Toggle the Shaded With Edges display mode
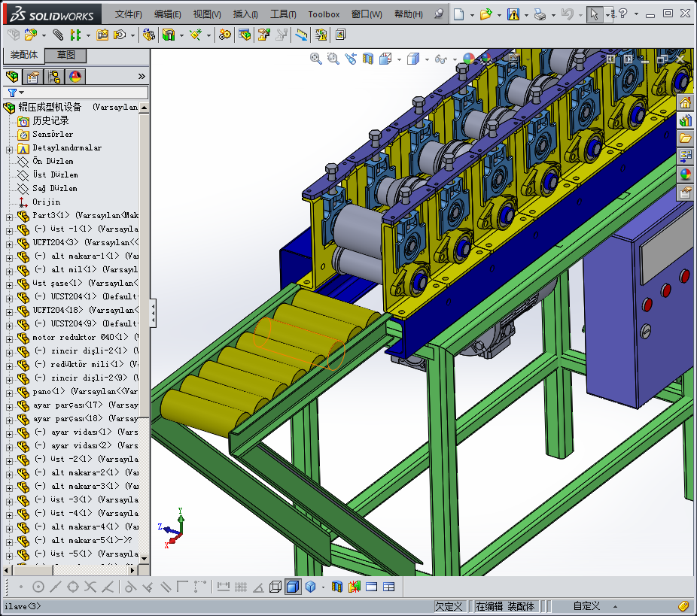This screenshot has height=616, width=697. point(292,587)
